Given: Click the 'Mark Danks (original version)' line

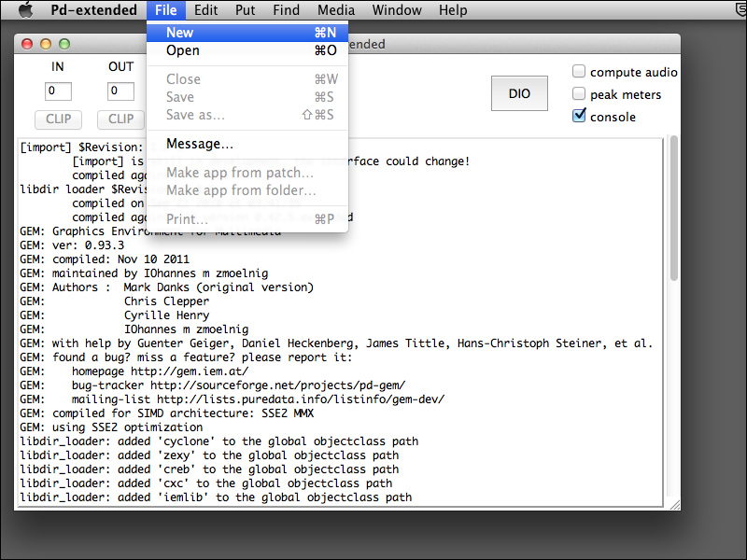Looking at the screenshot, I should (167, 287).
